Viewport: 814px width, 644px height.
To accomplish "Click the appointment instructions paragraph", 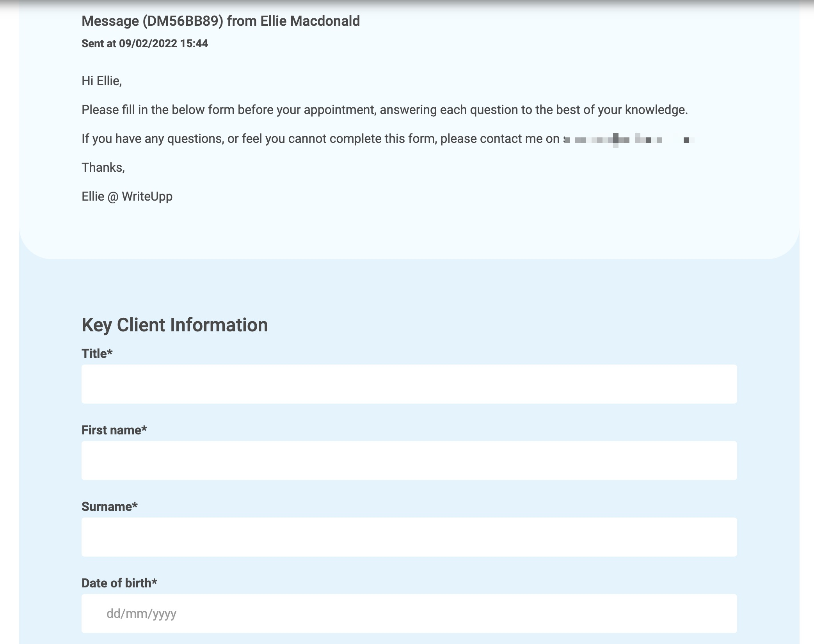I will pos(384,110).
